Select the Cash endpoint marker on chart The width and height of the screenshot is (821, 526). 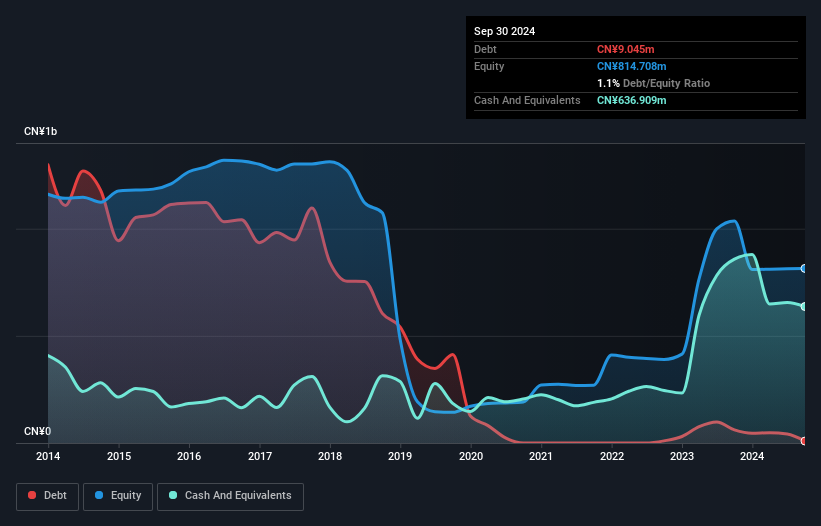click(804, 307)
